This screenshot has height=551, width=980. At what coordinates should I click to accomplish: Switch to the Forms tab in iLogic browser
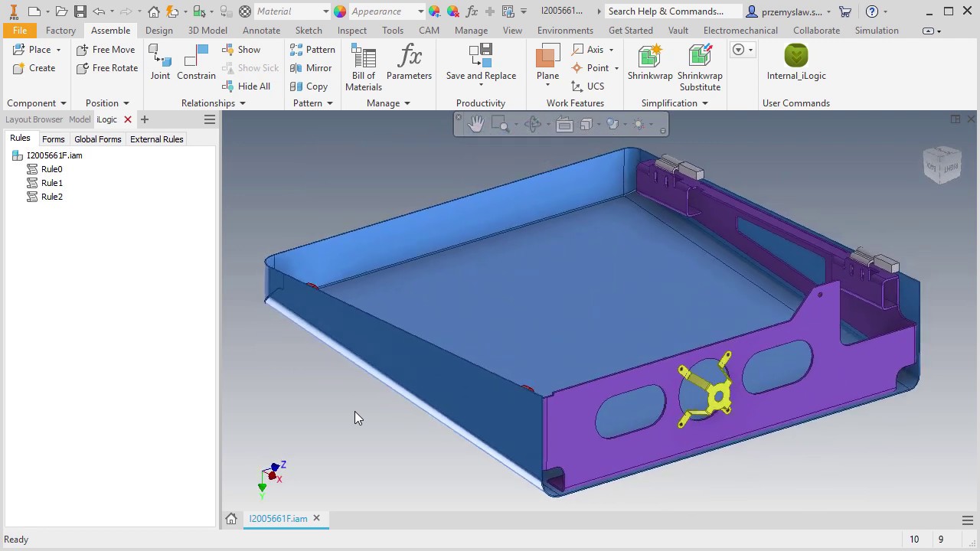[53, 139]
